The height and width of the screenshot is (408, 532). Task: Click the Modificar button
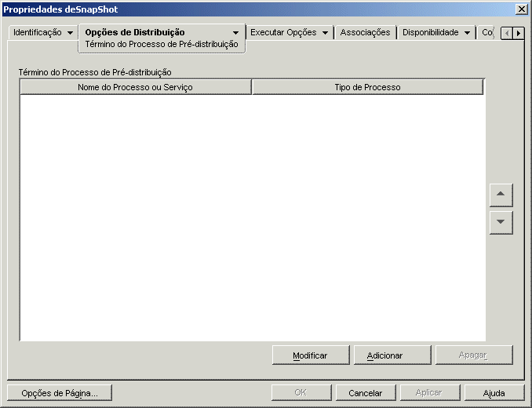coord(311,355)
